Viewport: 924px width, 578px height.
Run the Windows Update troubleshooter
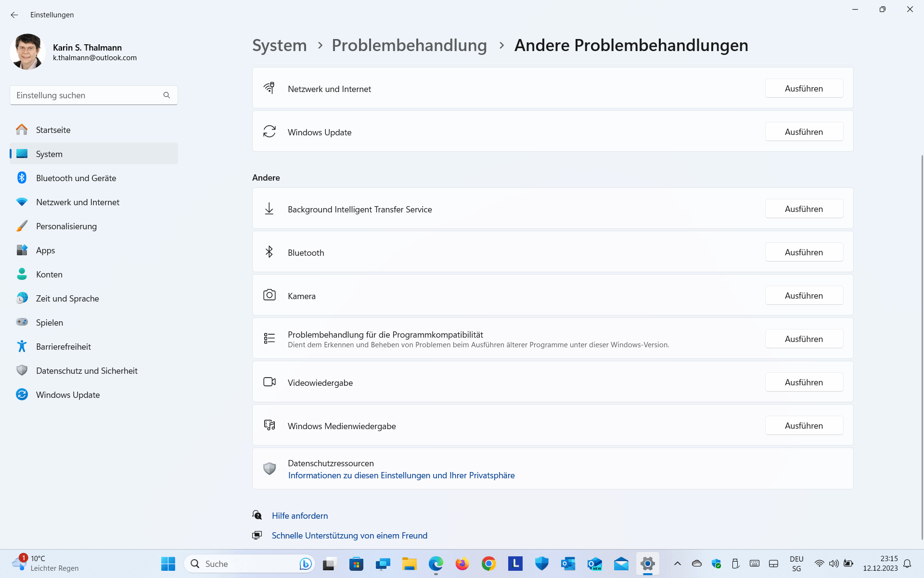pyautogui.click(x=804, y=132)
